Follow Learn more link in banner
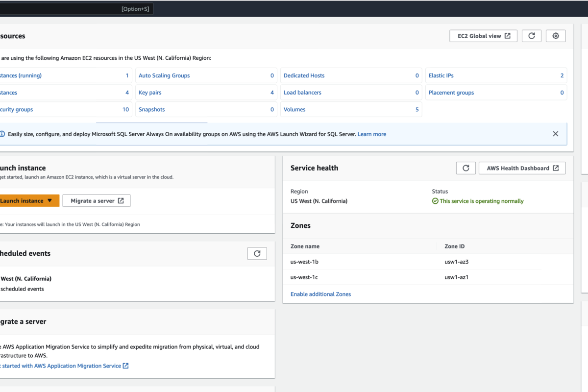588x392 pixels. click(x=372, y=134)
